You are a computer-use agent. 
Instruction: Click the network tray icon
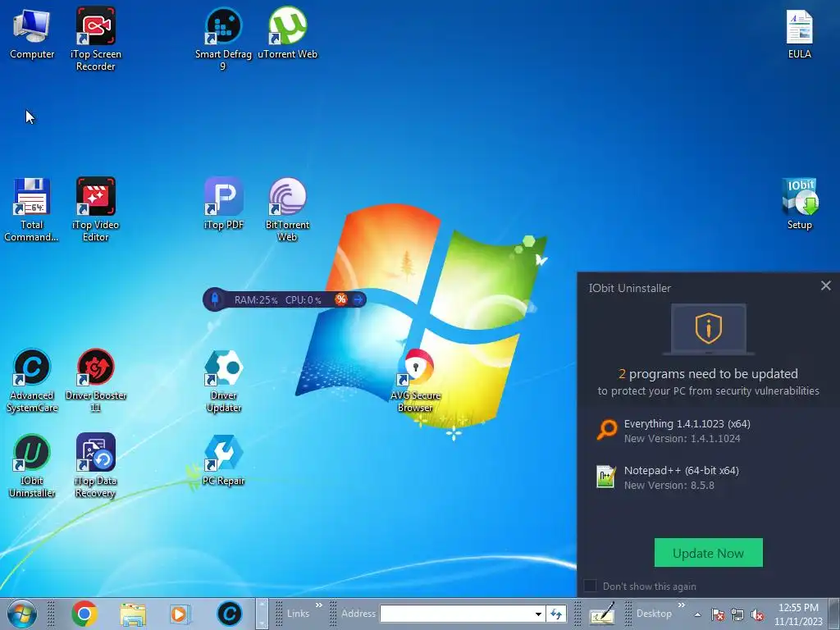point(737,614)
